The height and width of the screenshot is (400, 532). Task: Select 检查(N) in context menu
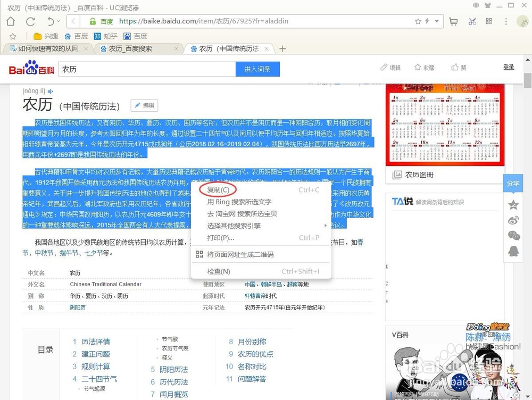tap(261, 271)
